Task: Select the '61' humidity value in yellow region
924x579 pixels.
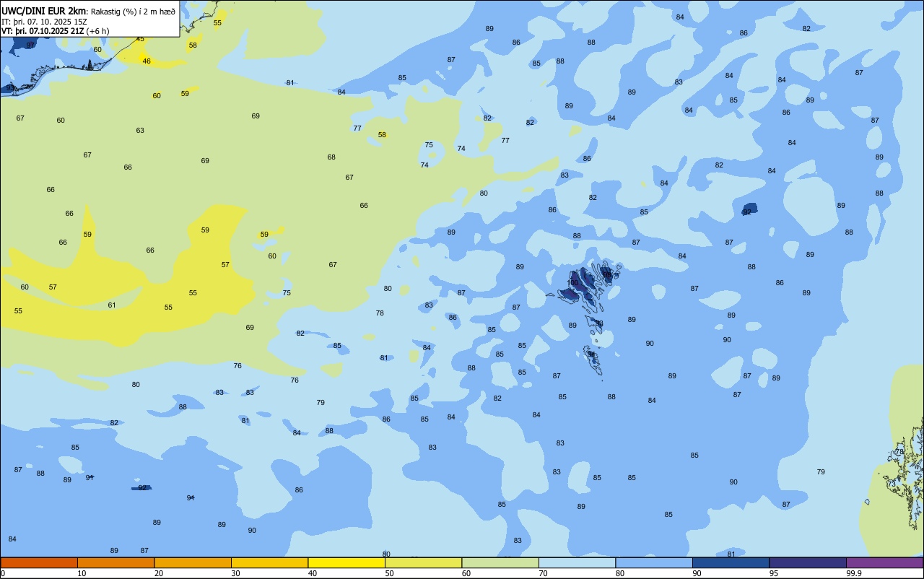Action: click(112, 305)
